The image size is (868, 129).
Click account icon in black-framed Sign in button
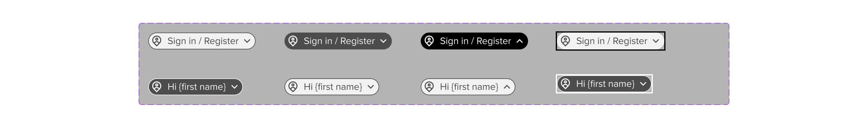(565, 41)
